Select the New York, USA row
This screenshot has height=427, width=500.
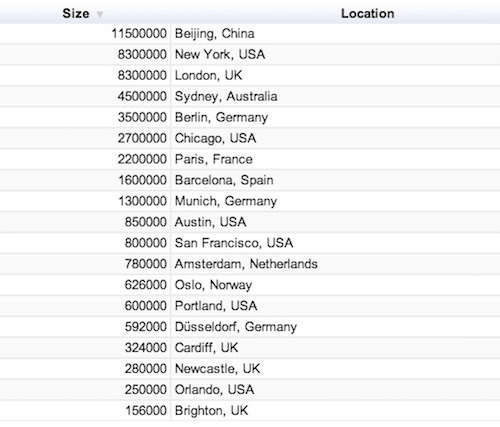(x=250, y=55)
